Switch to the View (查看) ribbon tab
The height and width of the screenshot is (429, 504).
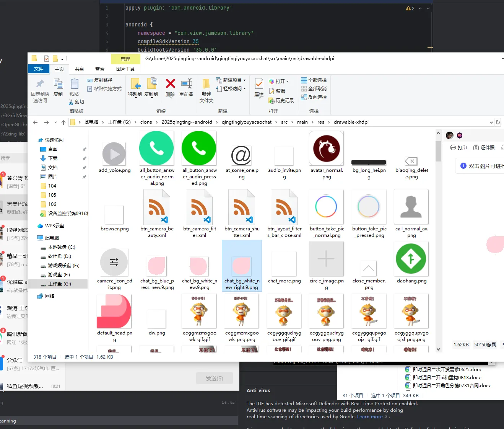[x=100, y=69]
